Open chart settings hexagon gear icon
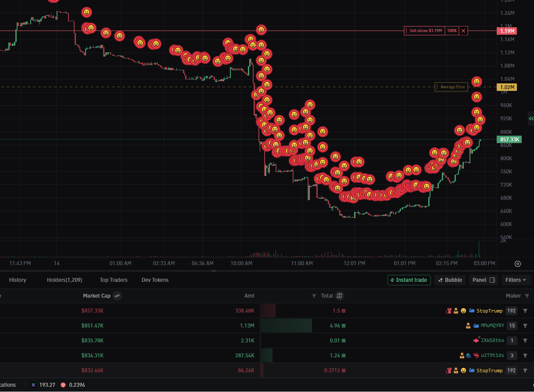The width and height of the screenshot is (534, 392). click(x=518, y=264)
